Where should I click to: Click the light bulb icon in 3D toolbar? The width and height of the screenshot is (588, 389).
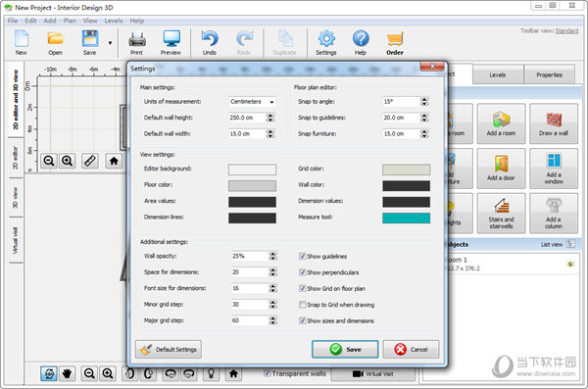tap(211, 373)
